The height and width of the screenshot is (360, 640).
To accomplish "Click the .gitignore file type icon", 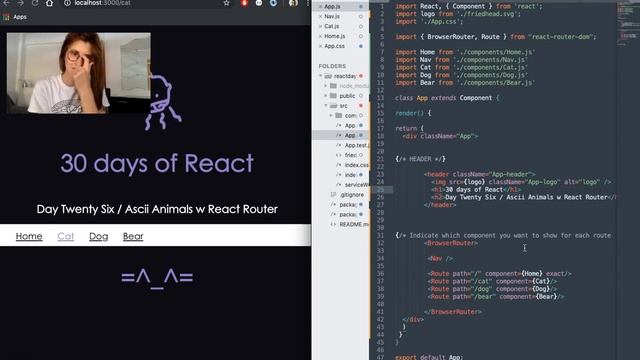I will click(x=333, y=195).
